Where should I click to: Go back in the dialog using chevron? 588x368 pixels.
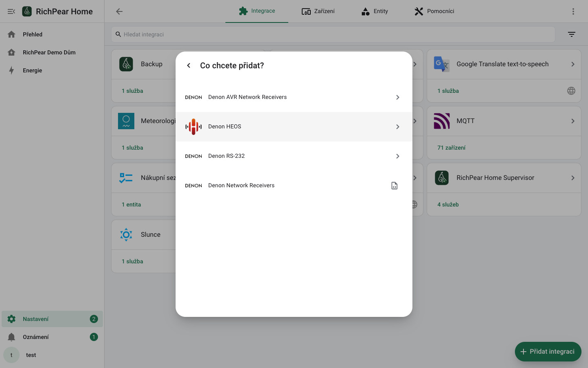pos(189,65)
